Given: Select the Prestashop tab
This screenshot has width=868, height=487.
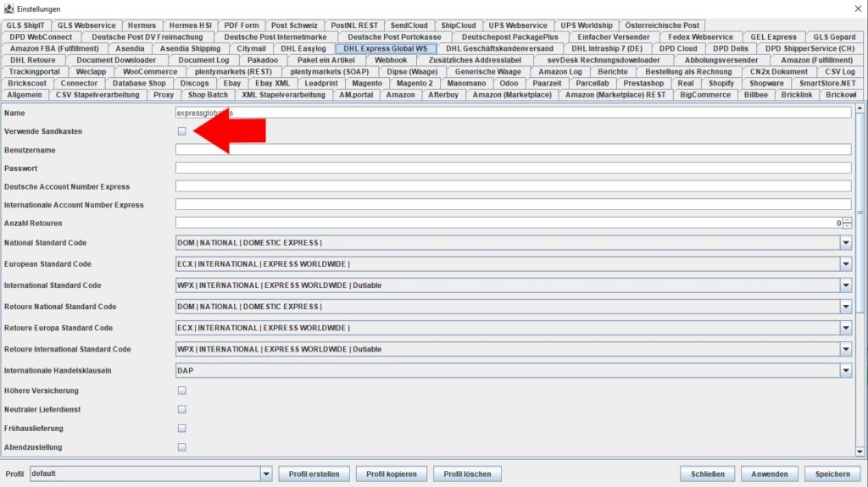Looking at the screenshot, I should pyautogui.click(x=643, y=84).
